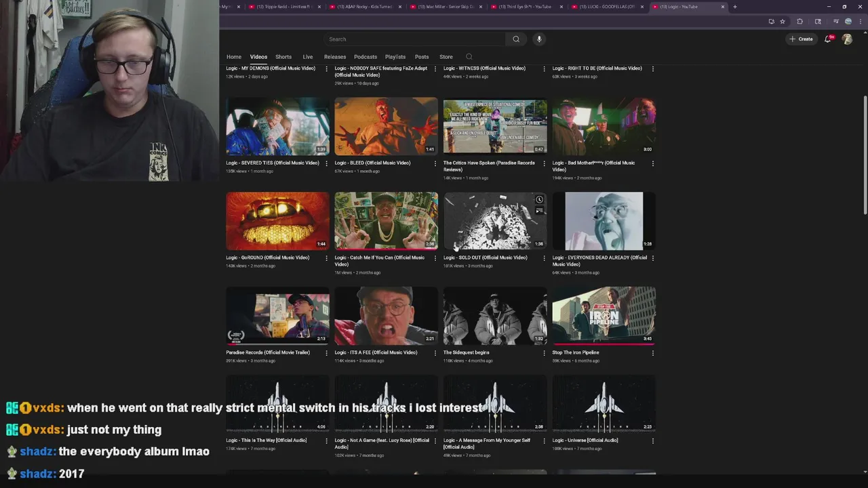The height and width of the screenshot is (488, 868).
Task: Switch to Live channel tab
Action: click(308, 57)
